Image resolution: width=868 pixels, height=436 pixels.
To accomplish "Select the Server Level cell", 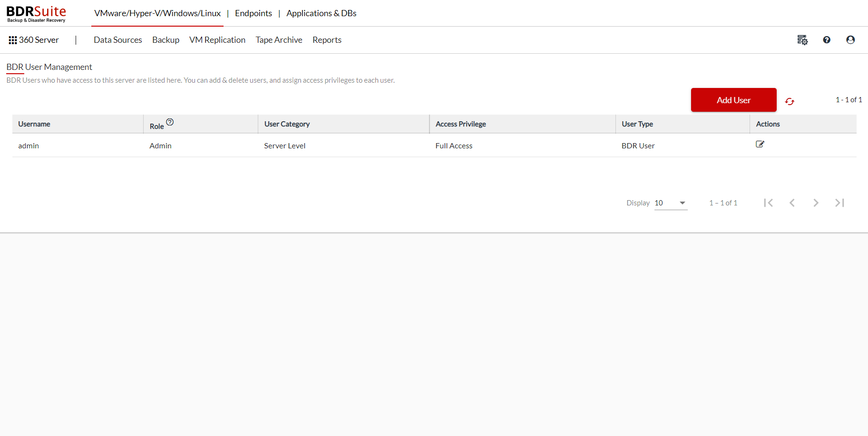I will [x=284, y=146].
